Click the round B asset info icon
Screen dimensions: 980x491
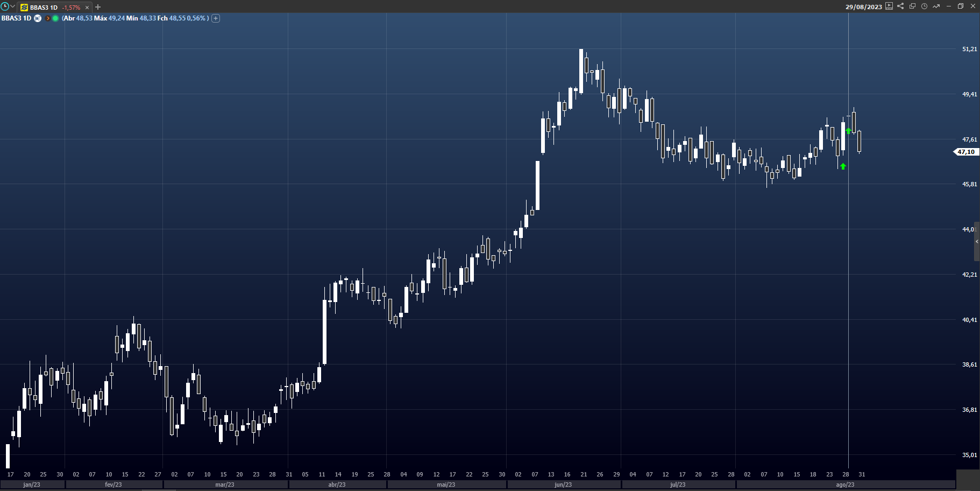click(38, 18)
